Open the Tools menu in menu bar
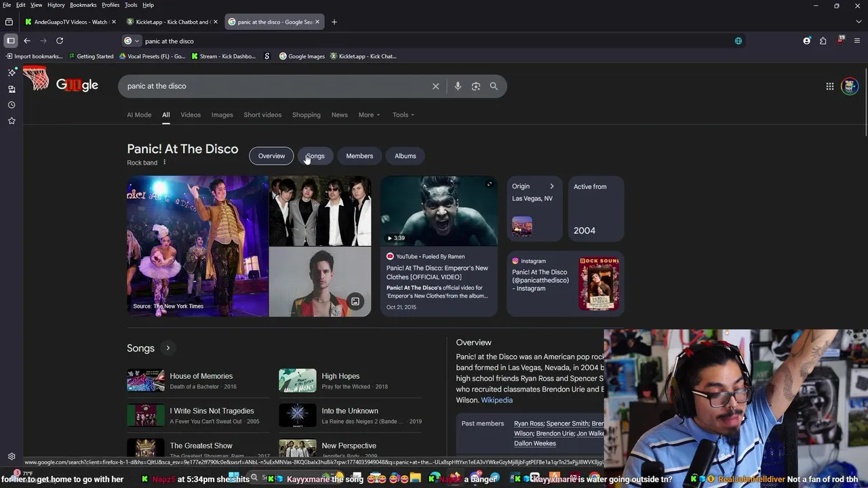868x488 pixels. (x=131, y=5)
